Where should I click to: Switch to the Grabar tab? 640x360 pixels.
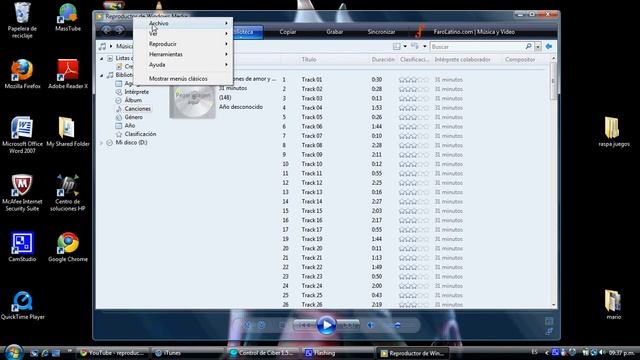pos(334,32)
